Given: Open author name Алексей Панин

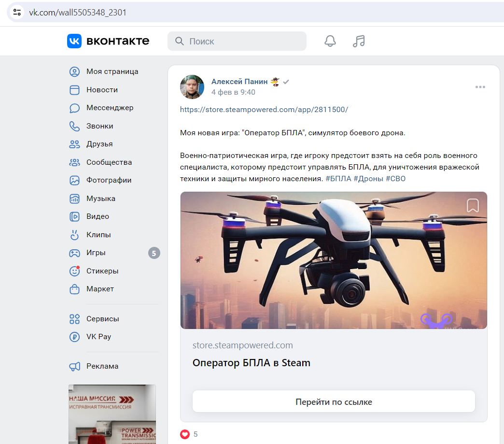Looking at the screenshot, I should coord(239,82).
